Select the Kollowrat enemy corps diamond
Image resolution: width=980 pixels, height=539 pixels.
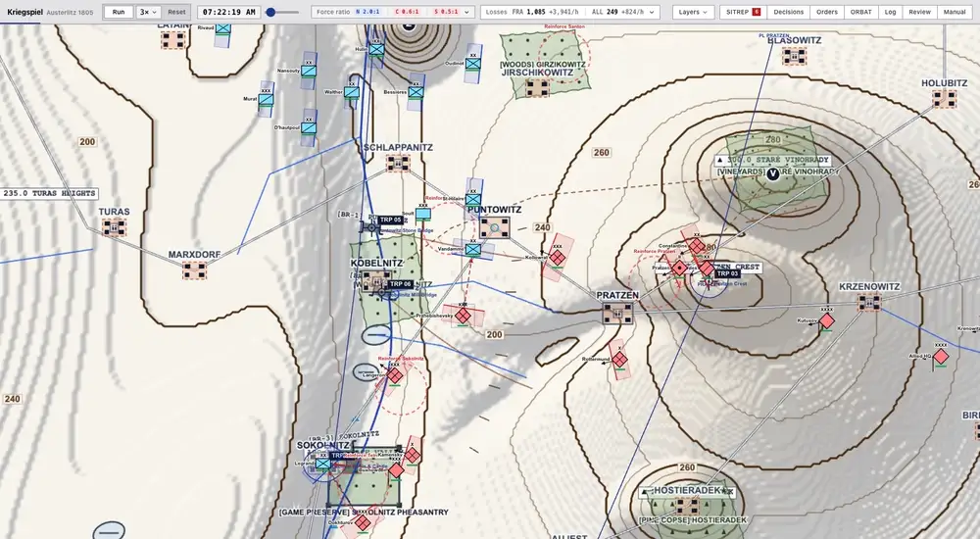point(558,257)
